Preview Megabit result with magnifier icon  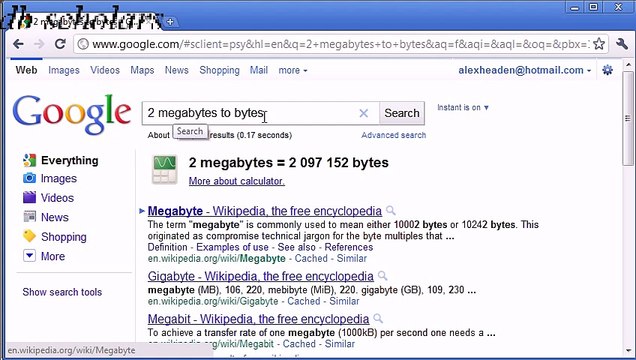[378, 318]
